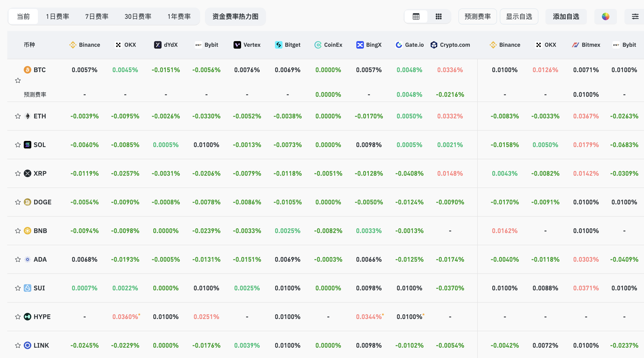This screenshot has width=644, height=358.
Task: Select the Gate.io exchange logo
Action: pos(398,45)
